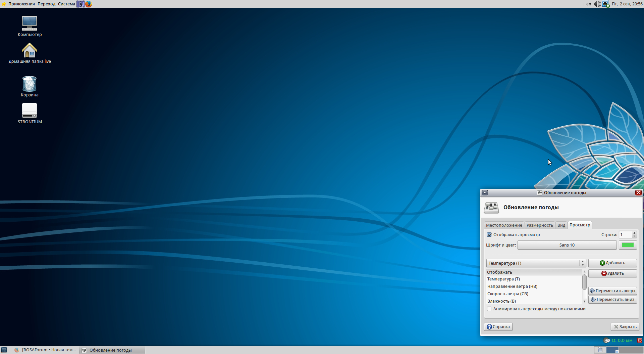Viewport: 644px width, 354px height.
Task: Click the 'О: 0,0 мм' weather reading
Action: point(622,340)
